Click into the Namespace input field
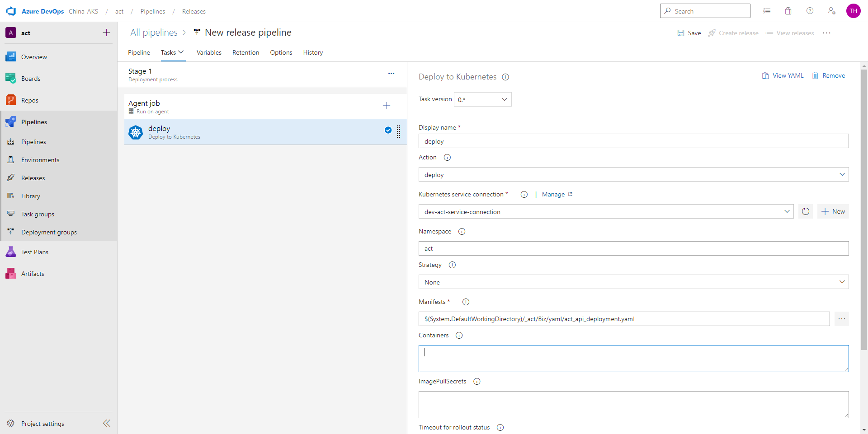The height and width of the screenshot is (434, 868). (633, 249)
